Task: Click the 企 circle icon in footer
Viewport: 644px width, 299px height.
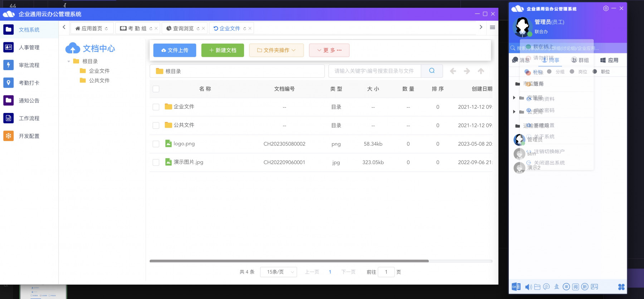Action: (546, 286)
